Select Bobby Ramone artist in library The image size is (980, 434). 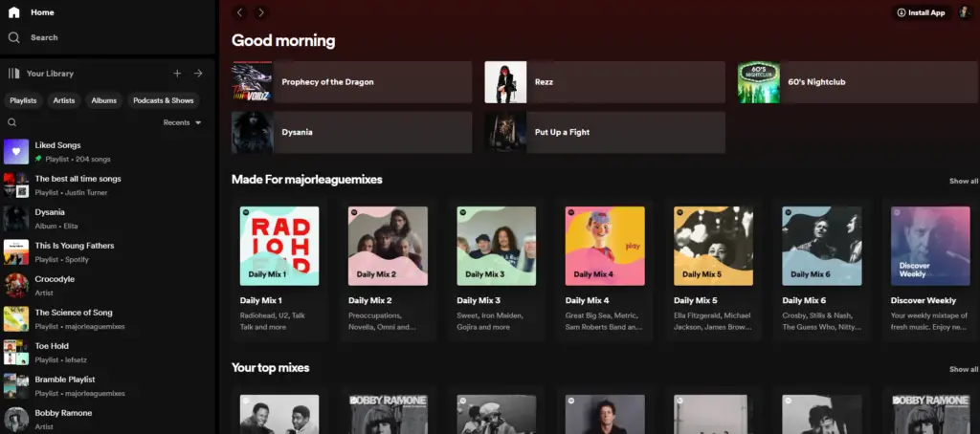pos(107,420)
